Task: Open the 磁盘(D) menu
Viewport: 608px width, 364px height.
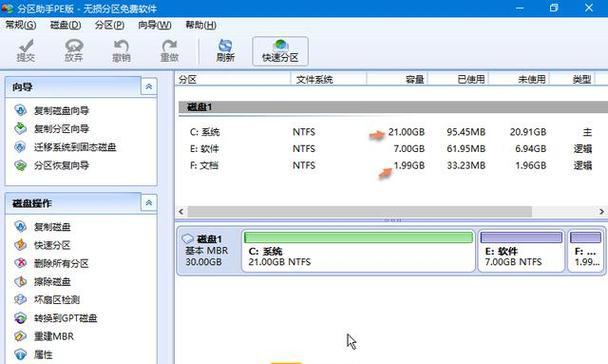Action: point(66,25)
